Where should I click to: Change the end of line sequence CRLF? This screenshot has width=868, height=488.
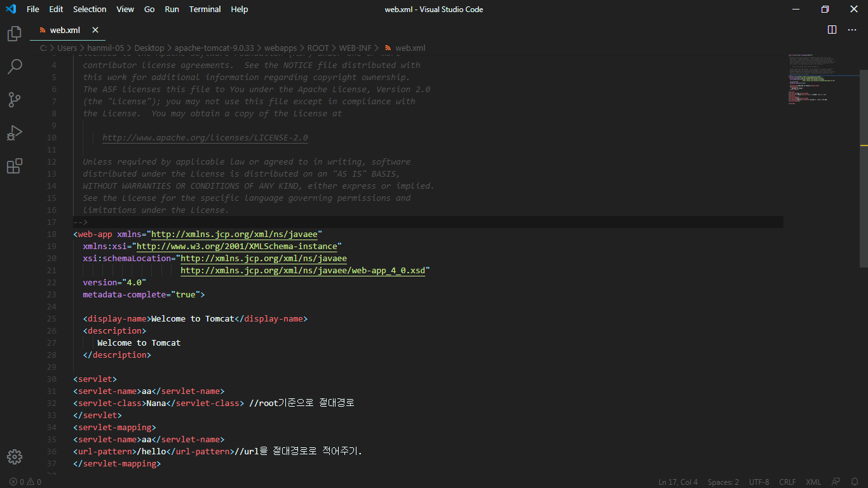point(787,482)
